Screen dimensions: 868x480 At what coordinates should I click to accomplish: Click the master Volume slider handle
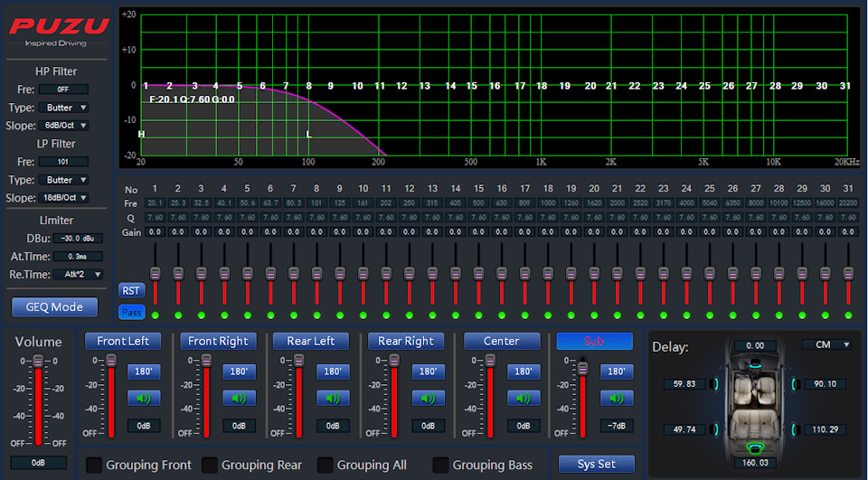tap(38, 362)
